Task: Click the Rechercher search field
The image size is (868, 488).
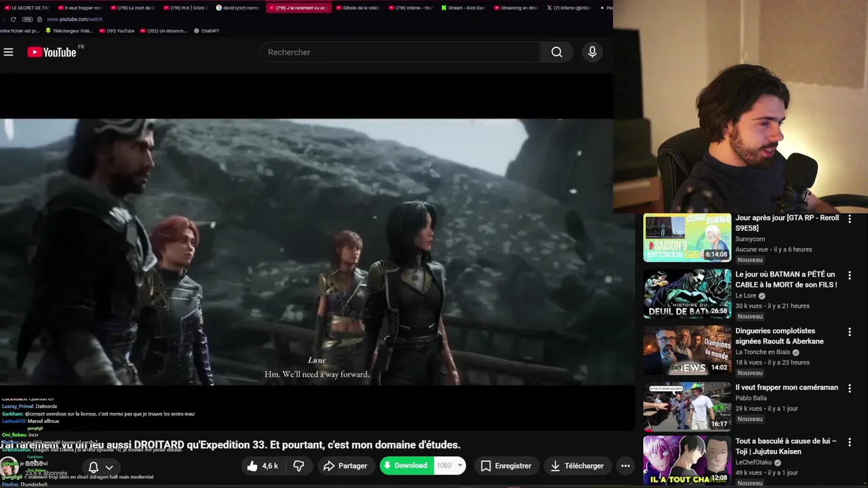Action: pyautogui.click(x=400, y=52)
